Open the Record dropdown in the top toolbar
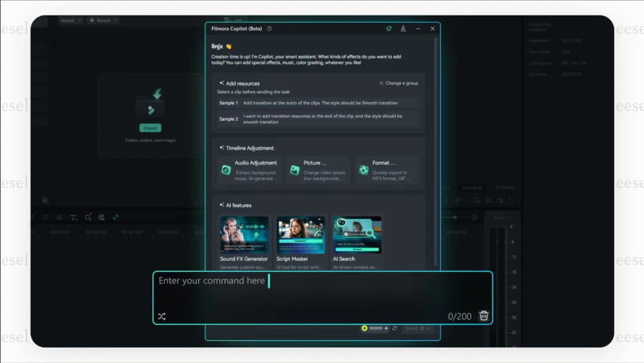 pos(104,20)
